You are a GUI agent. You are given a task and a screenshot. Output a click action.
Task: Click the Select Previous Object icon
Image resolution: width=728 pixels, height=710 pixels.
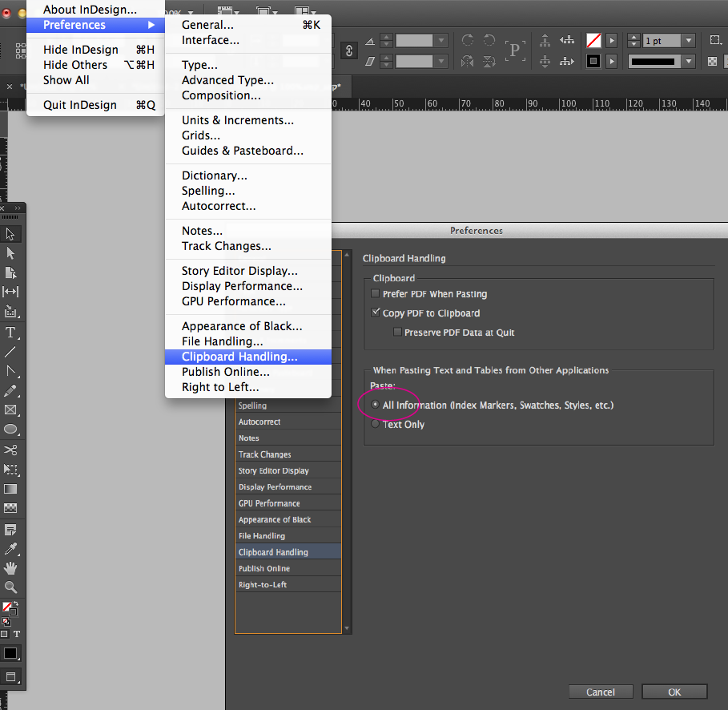point(567,40)
